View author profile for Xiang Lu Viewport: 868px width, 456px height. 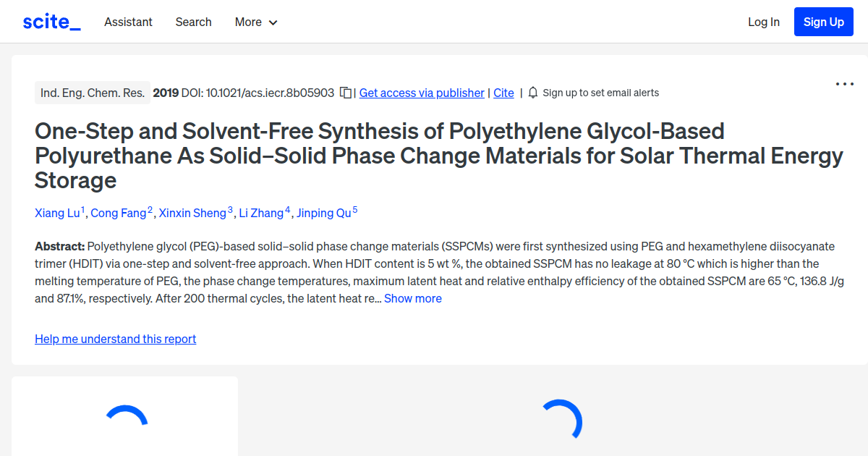57,213
